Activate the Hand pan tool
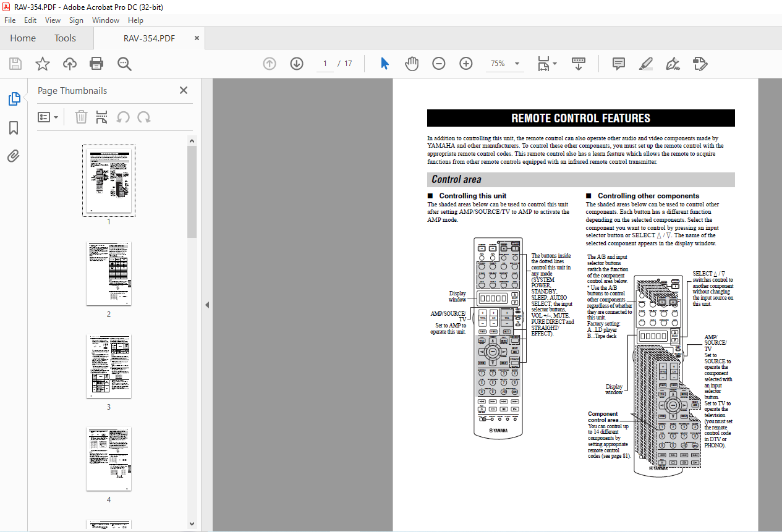This screenshot has height=532, width=782. (412, 64)
